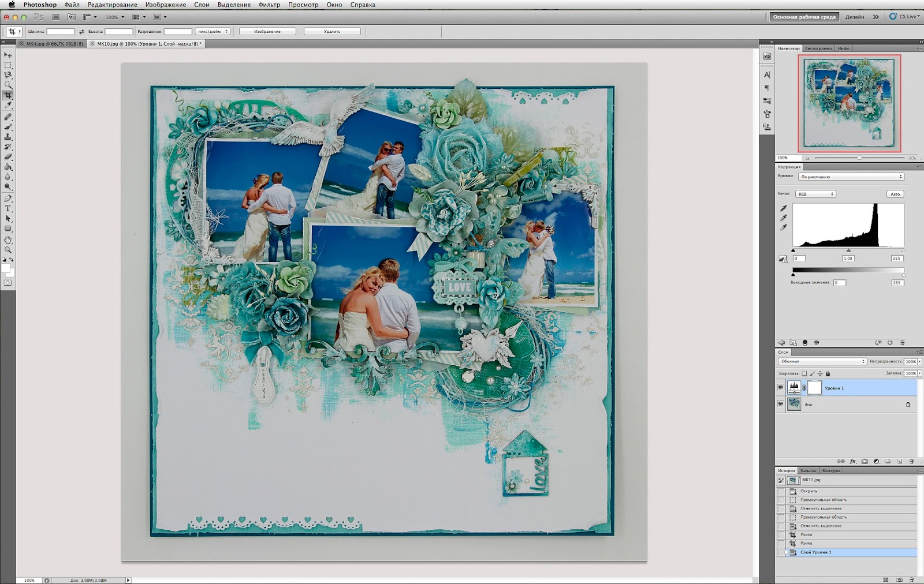Screen dimensions: 924x584
Task: Open the blend mode dropdown Обычные
Action: tap(822, 361)
